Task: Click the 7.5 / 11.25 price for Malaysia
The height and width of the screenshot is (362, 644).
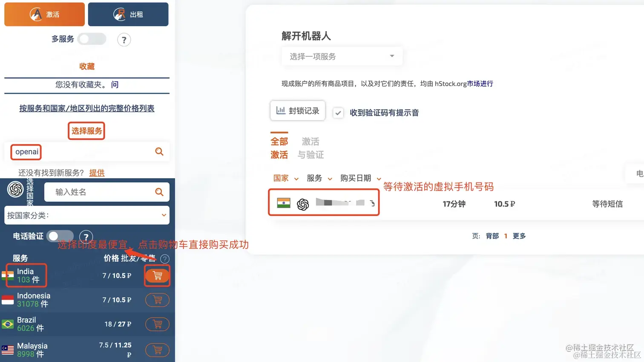Action: 115,349
